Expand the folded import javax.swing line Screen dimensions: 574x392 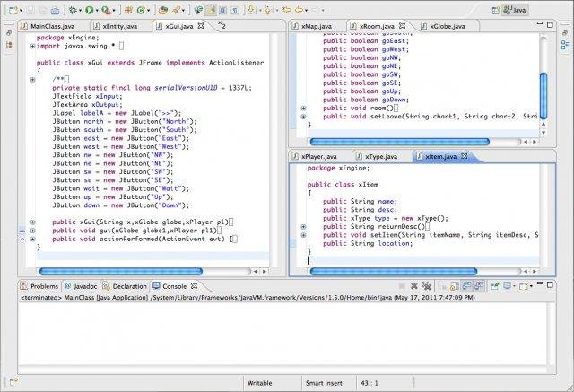32,46
